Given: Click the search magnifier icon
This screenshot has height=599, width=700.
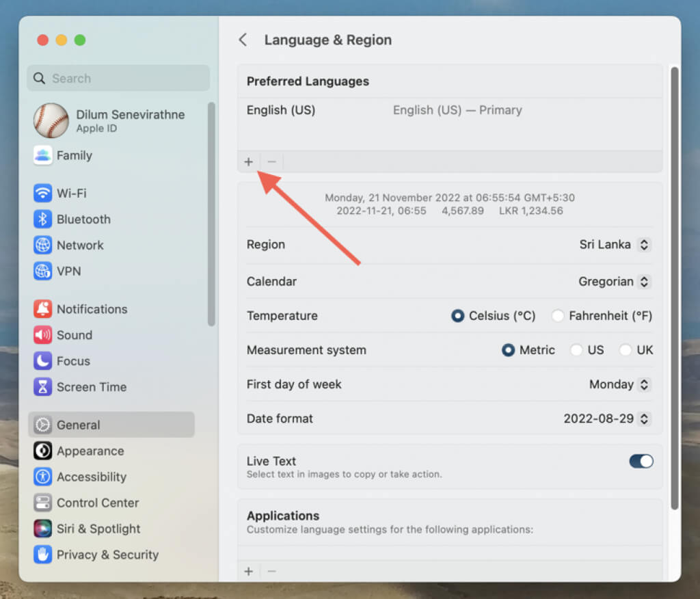Looking at the screenshot, I should pyautogui.click(x=39, y=78).
